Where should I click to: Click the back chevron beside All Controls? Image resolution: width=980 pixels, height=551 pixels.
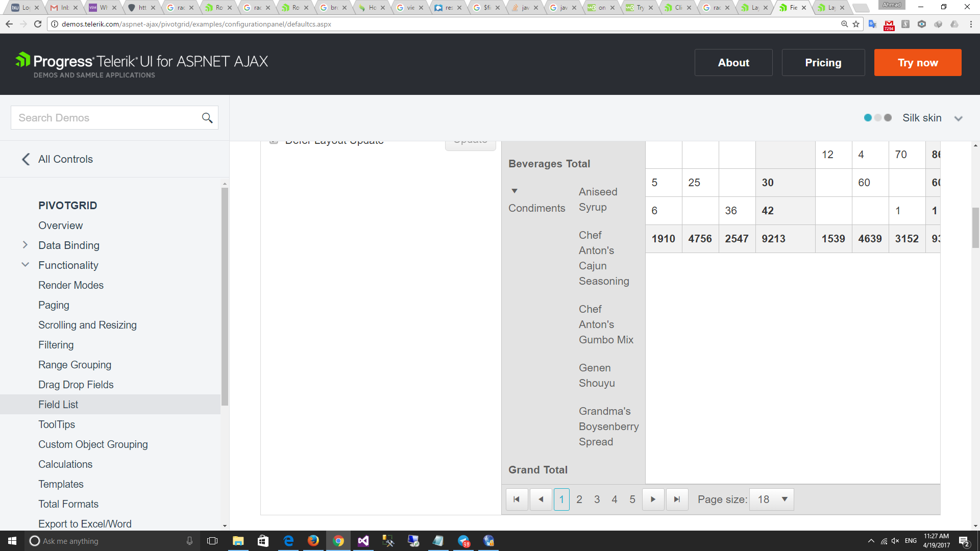pyautogui.click(x=26, y=159)
